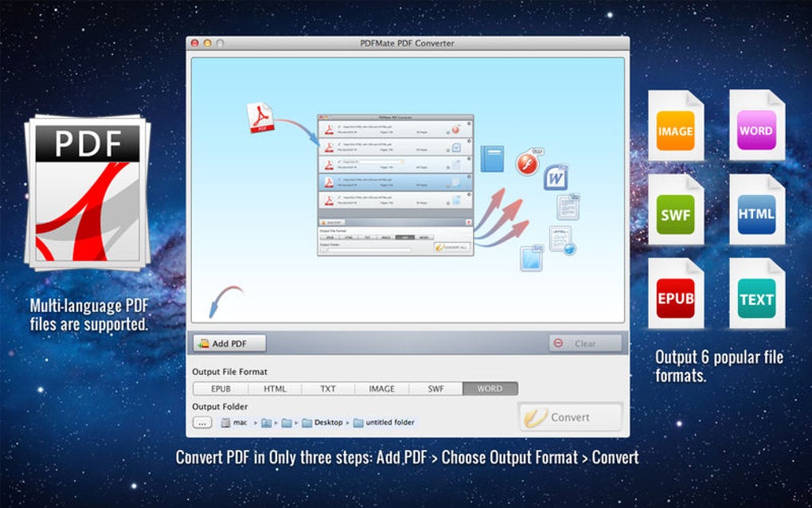This screenshot has width=812, height=508.
Task: Click the green SWF file format icon
Action: coord(676,209)
